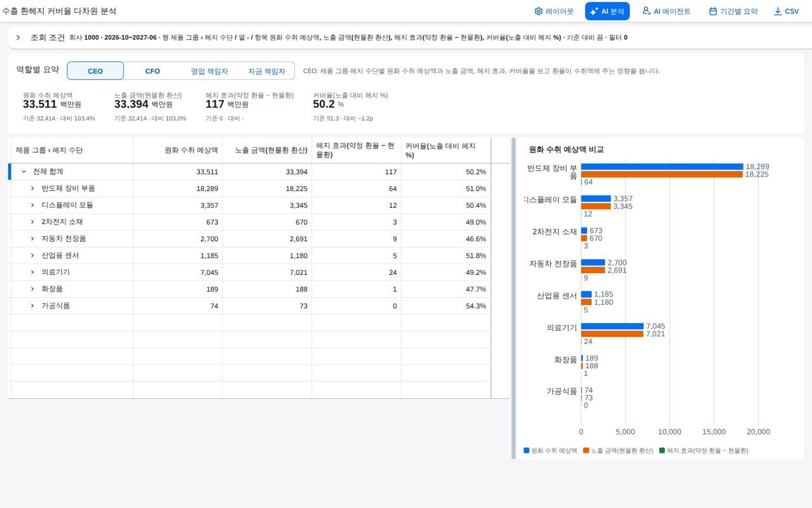Sort by 원화 수취 예상액 column header
Image resolution: width=812 pixels, height=508 pixels.
tap(178, 150)
